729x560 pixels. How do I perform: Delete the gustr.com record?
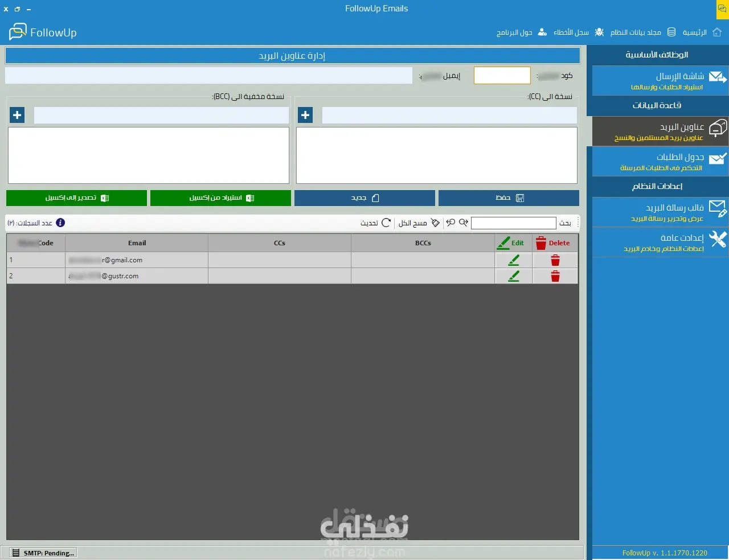pos(555,276)
